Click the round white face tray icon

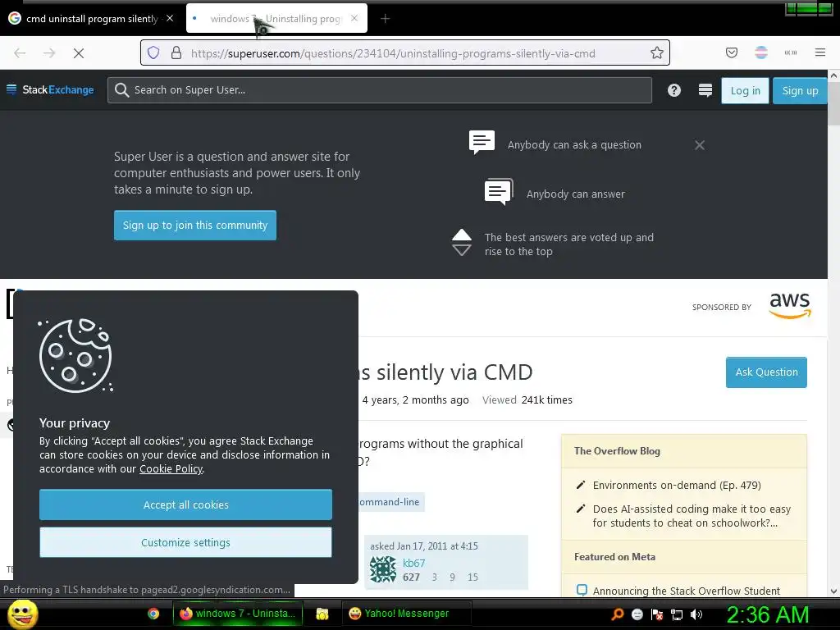[x=637, y=614]
